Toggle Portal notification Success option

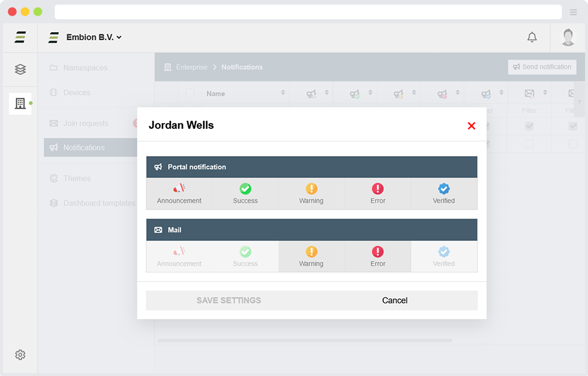(245, 194)
